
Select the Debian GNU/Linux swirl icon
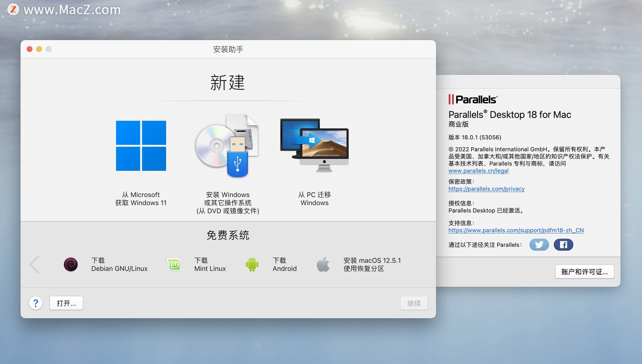coord(71,264)
